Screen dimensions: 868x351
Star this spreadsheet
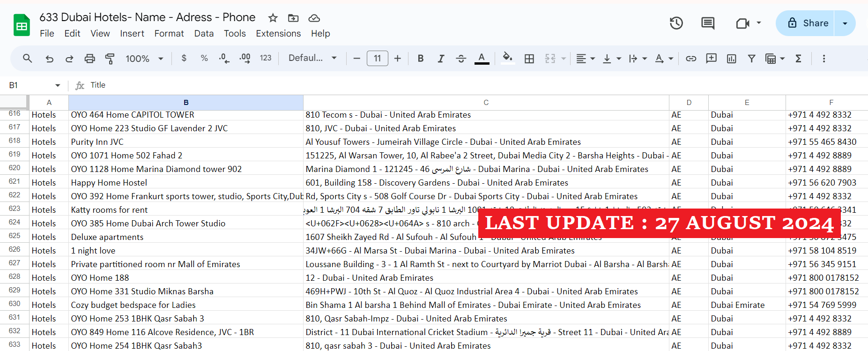[x=273, y=18]
